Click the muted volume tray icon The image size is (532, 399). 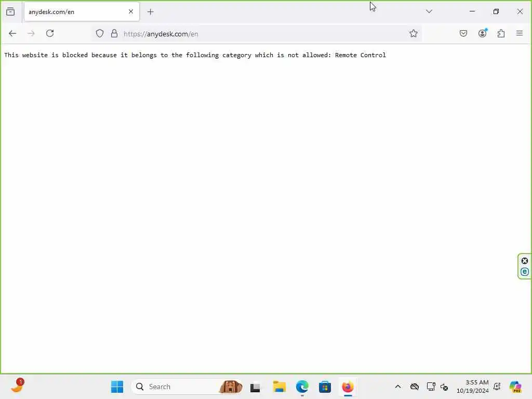(444, 387)
